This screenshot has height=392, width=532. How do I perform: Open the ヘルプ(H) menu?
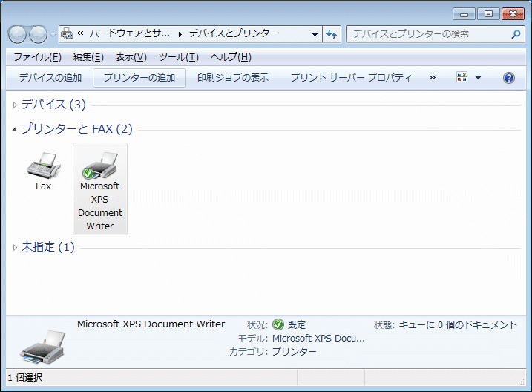pos(231,57)
